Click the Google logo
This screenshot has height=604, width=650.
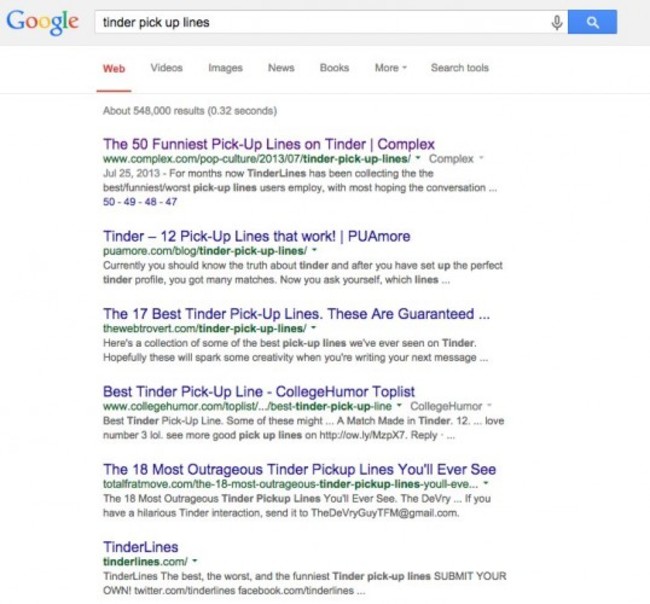point(42,22)
